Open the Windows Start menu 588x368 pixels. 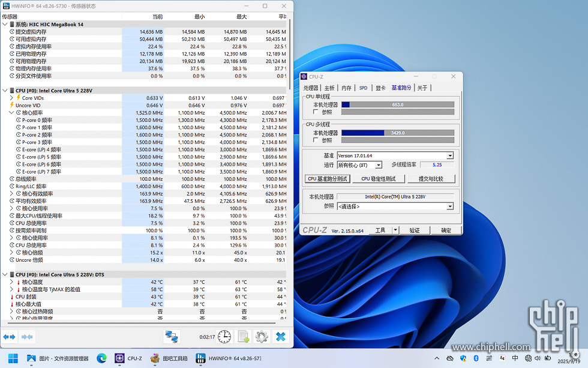click(x=13, y=358)
